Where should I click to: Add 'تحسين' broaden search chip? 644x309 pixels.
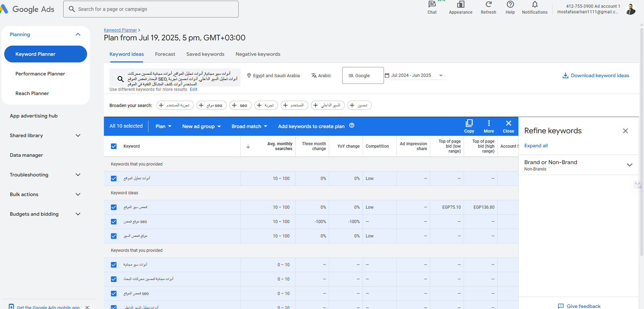[359, 105]
